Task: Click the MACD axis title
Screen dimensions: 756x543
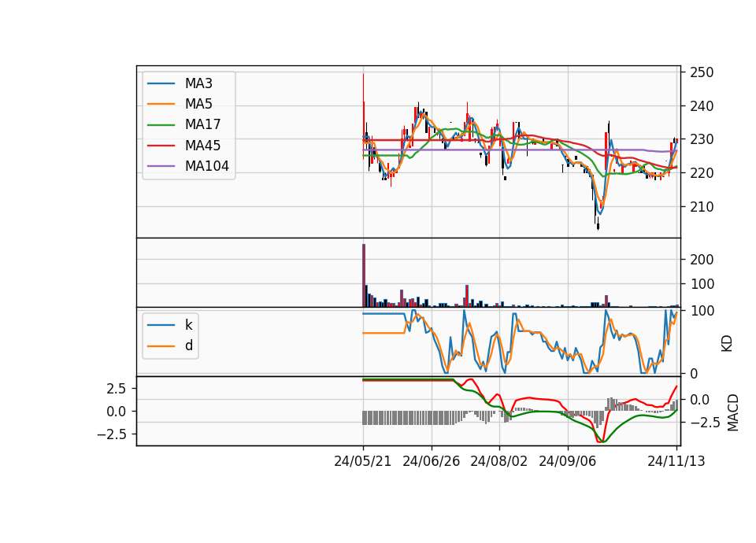Action: tap(733, 412)
